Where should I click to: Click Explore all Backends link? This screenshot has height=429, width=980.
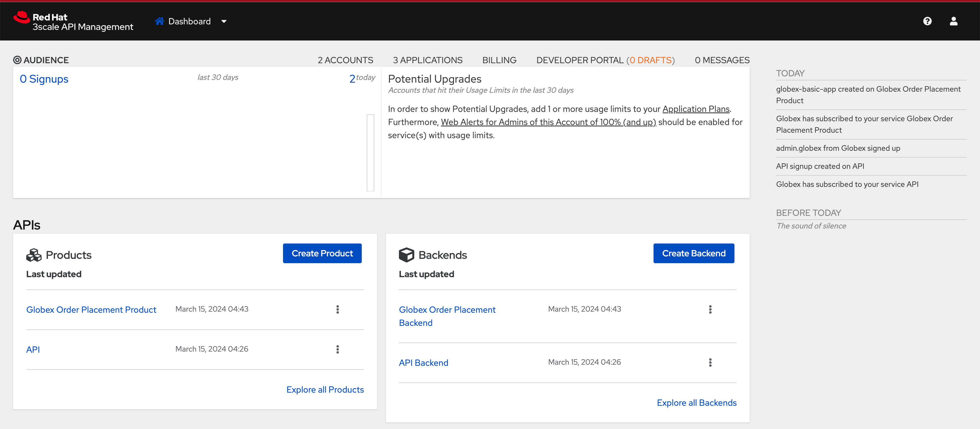click(x=698, y=403)
